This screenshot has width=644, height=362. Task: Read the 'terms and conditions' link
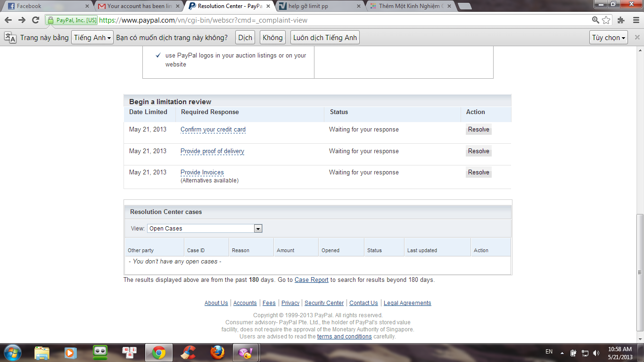345,337
